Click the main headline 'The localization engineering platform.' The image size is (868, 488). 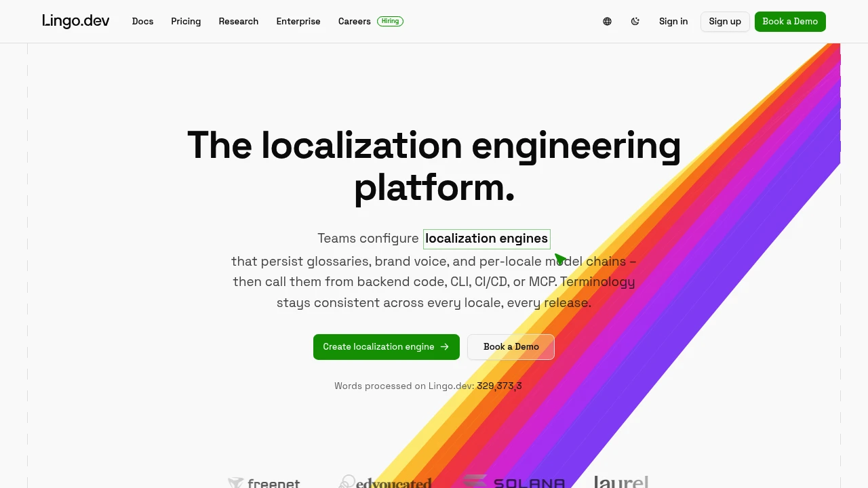click(434, 165)
